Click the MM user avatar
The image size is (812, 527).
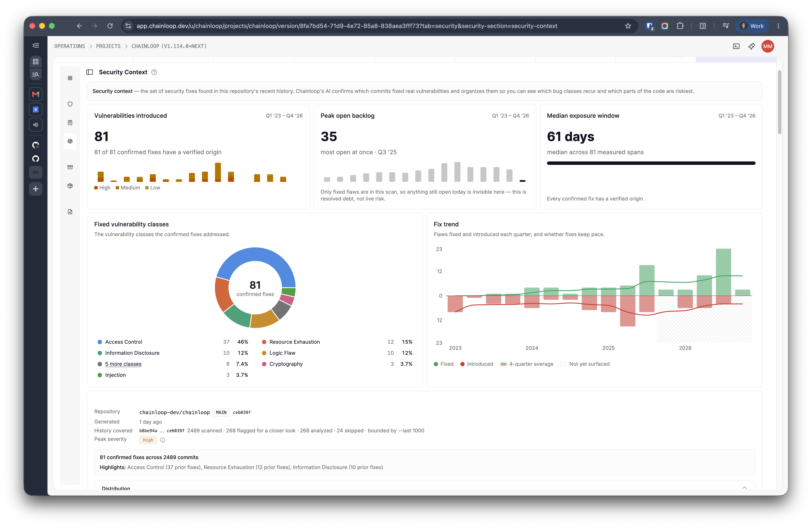(x=768, y=46)
